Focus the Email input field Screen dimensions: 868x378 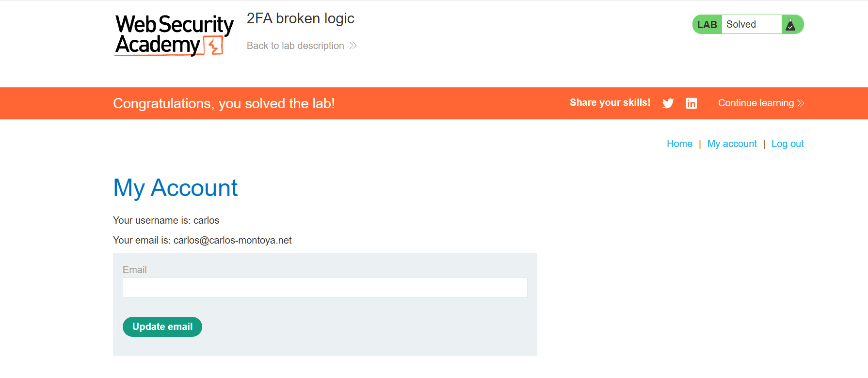[x=325, y=288]
